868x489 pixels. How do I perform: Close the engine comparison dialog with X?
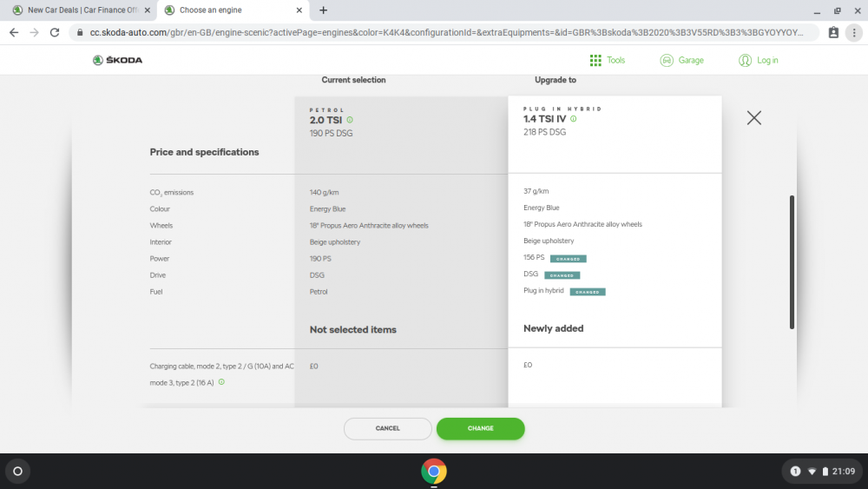pyautogui.click(x=754, y=117)
